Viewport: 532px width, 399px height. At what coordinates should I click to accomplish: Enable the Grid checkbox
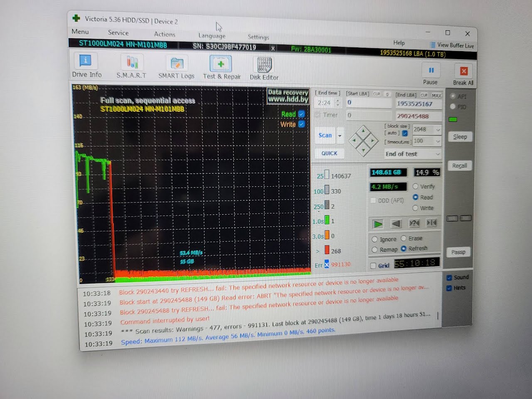click(x=373, y=266)
